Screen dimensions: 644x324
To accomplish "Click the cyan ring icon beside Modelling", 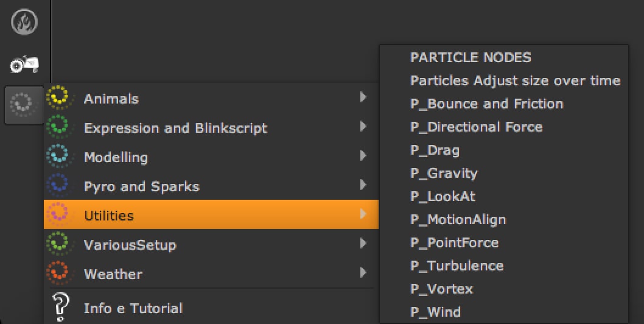I will (58, 157).
